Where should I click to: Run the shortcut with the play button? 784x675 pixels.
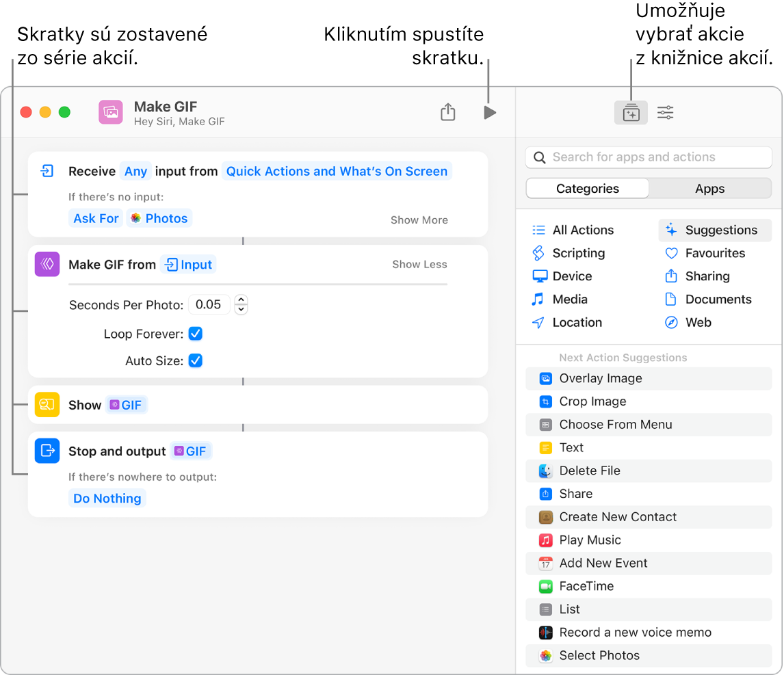point(490,112)
